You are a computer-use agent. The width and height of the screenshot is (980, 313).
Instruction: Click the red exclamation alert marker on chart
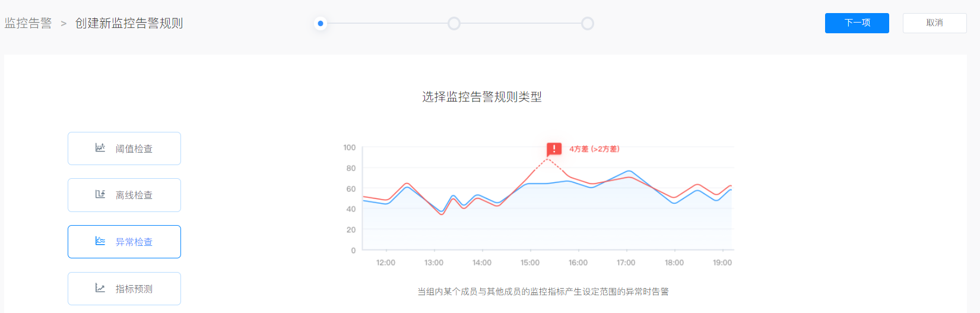(x=554, y=149)
